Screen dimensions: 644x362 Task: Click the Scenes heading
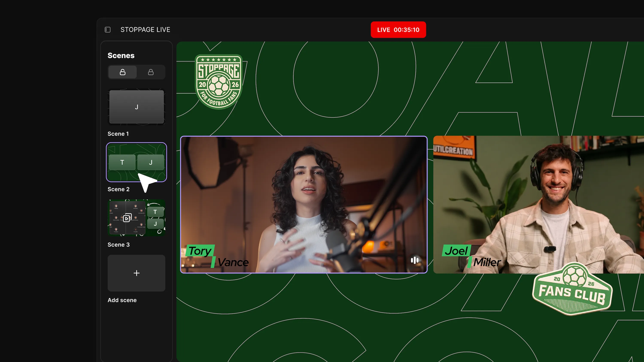[x=121, y=56]
